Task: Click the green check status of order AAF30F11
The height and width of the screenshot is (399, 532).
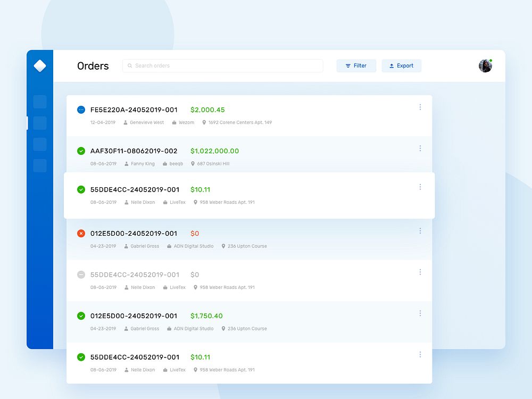Action: point(81,151)
